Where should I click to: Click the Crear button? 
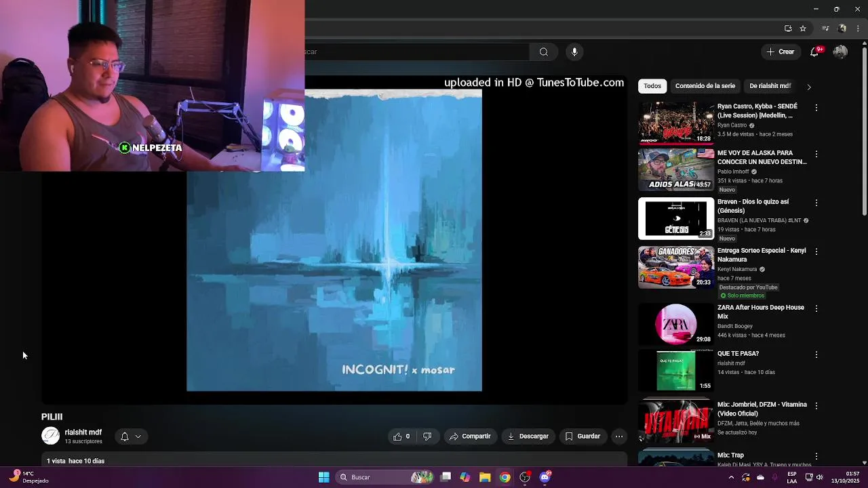point(780,52)
